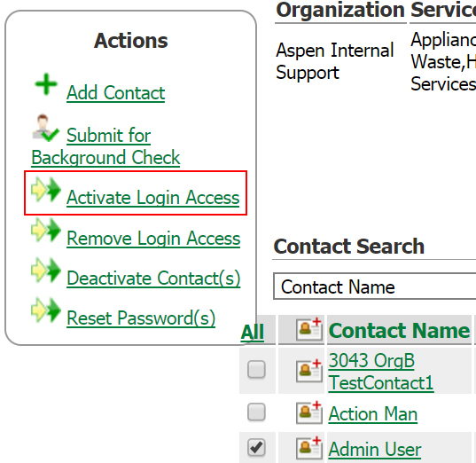This screenshot has height=463, width=476.
Task: Uncheck the Admin User checkbox
Action: pyautogui.click(x=256, y=448)
